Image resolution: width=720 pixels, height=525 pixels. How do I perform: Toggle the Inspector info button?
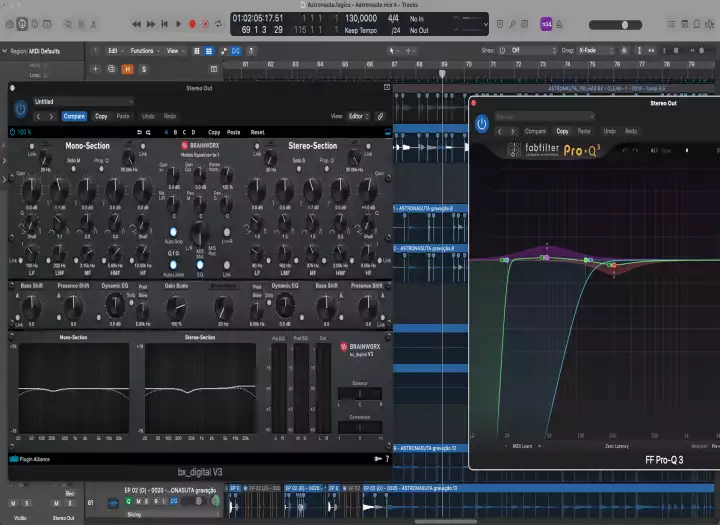[x=22, y=24]
